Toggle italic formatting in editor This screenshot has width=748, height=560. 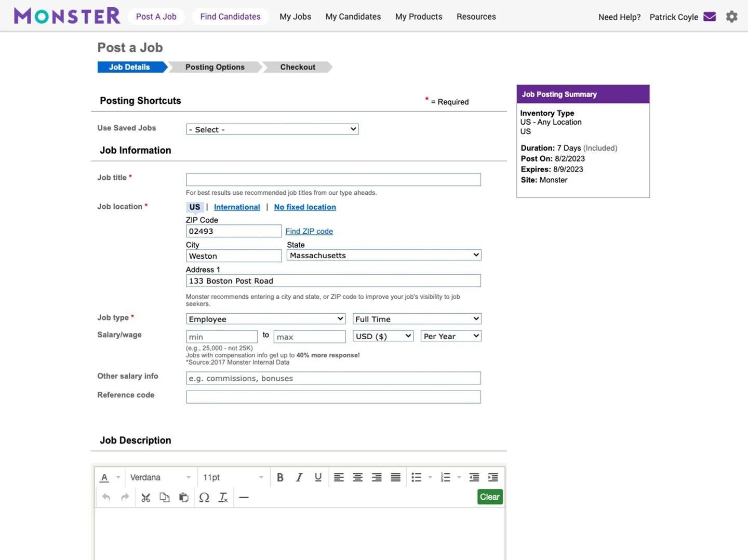299,477
